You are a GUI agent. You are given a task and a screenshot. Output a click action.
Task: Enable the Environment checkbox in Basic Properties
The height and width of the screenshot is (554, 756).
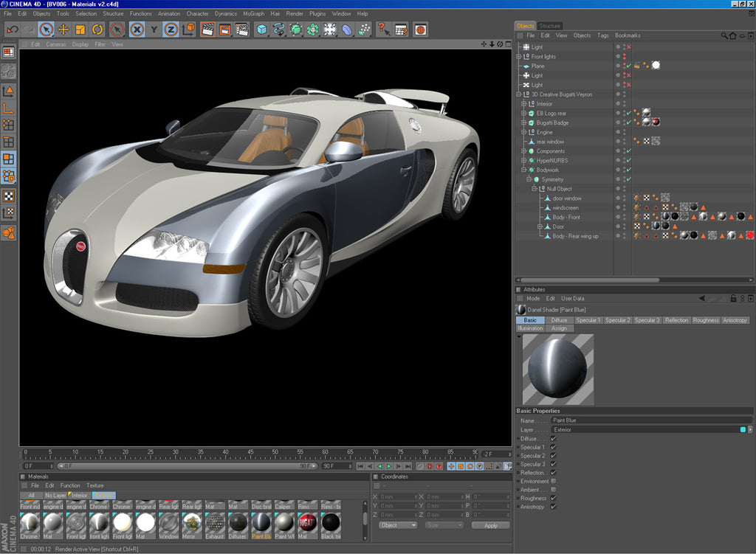click(553, 482)
